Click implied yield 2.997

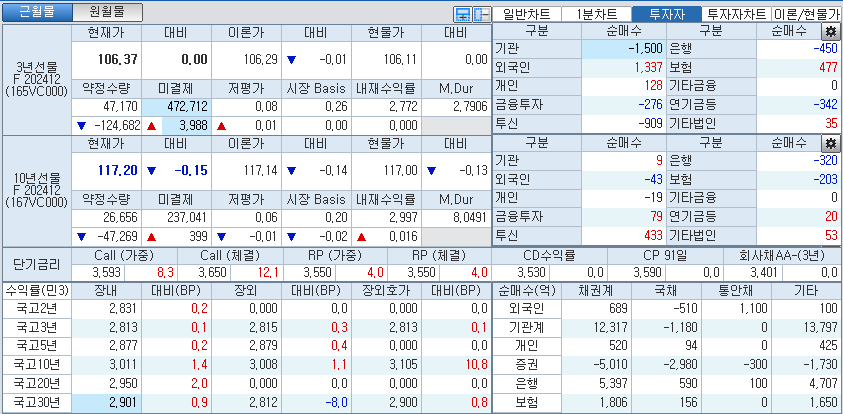coord(404,218)
